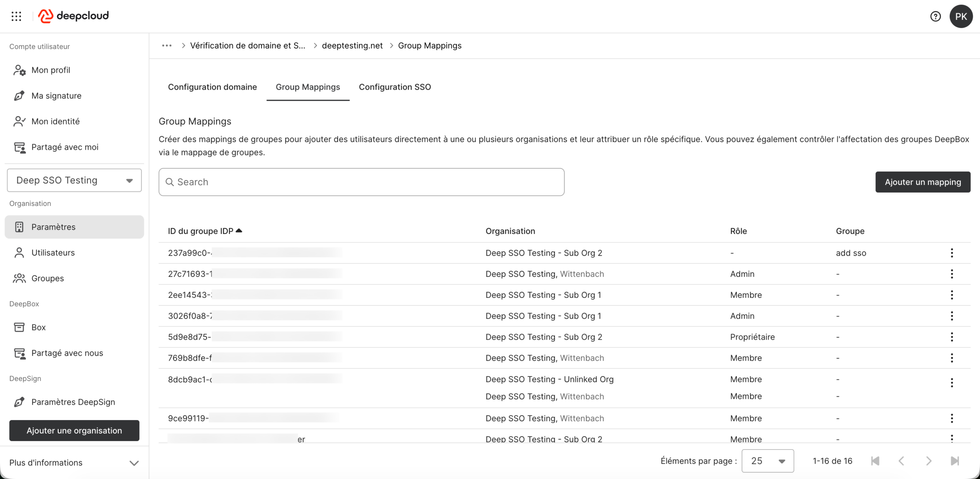The image size is (980, 479).
Task: Open the PK user avatar menu
Action: coord(961,16)
